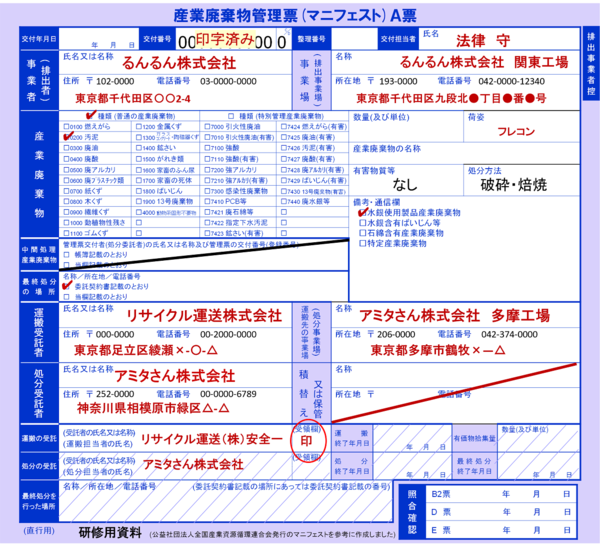Uncheck the 0200 汚泥 checkbox
The height and width of the screenshot is (547, 600).
[66, 137]
